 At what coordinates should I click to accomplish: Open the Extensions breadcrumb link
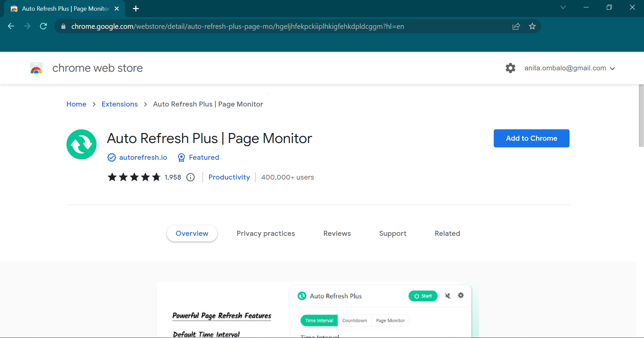120,104
